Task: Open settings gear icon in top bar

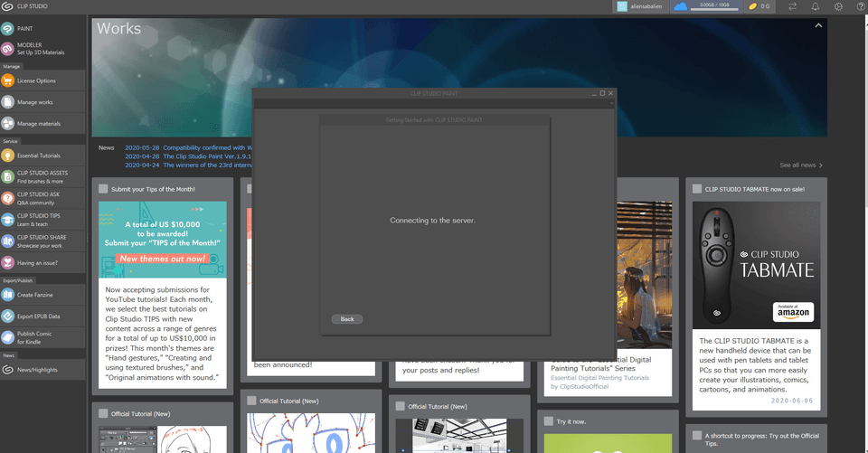Action: pyautogui.click(x=838, y=7)
